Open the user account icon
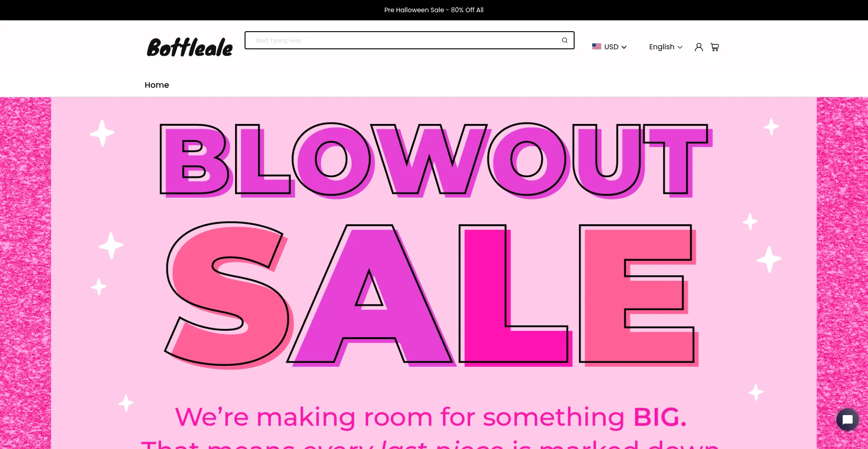The height and width of the screenshot is (449, 868). click(x=698, y=47)
